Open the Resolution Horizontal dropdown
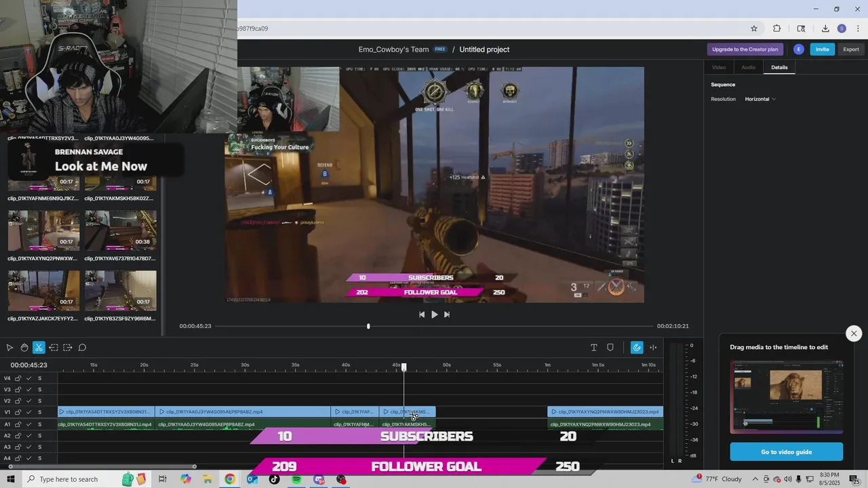This screenshot has height=488, width=868. point(760,99)
